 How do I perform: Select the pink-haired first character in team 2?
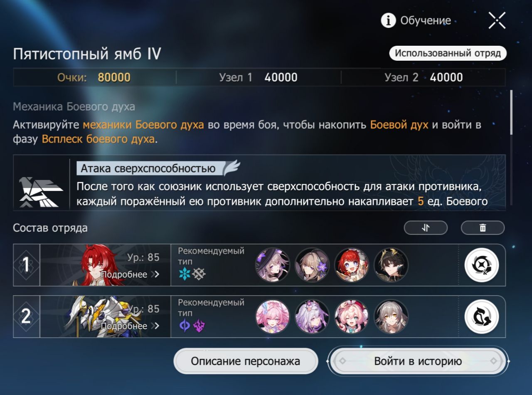(272, 316)
